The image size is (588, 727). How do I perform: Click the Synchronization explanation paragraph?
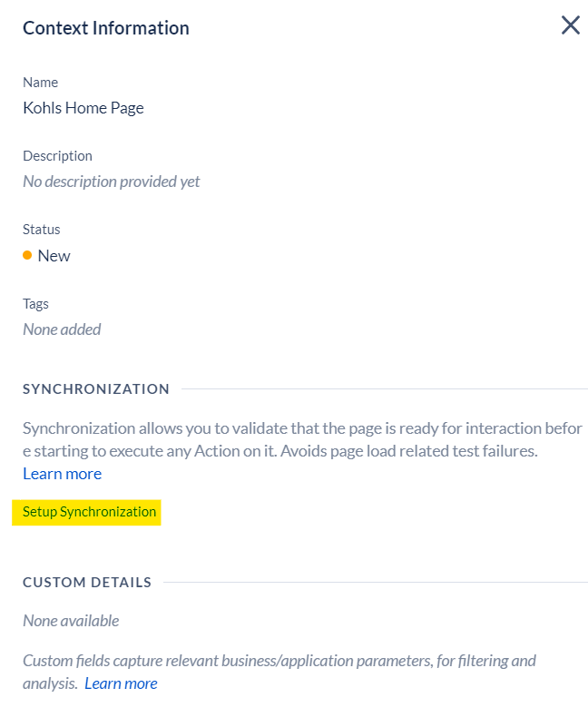coord(302,439)
